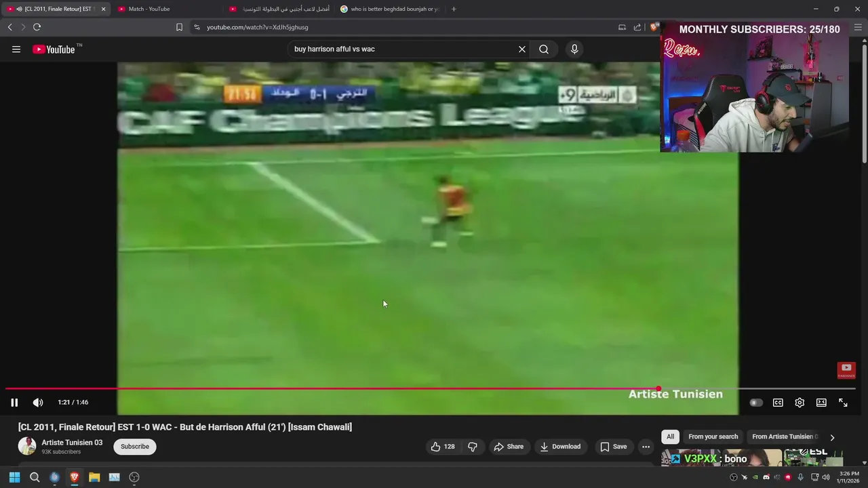The height and width of the screenshot is (488, 868).
Task: Bookmark this page
Action: point(179,27)
